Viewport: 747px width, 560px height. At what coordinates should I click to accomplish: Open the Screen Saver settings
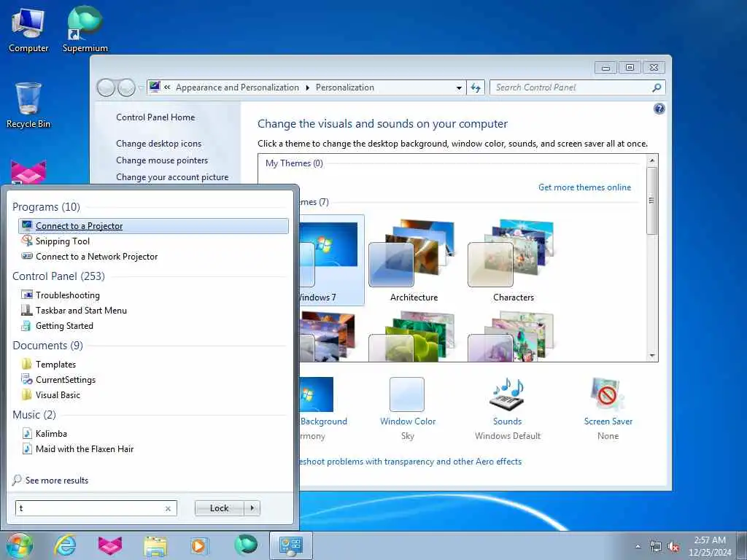tap(608, 408)
